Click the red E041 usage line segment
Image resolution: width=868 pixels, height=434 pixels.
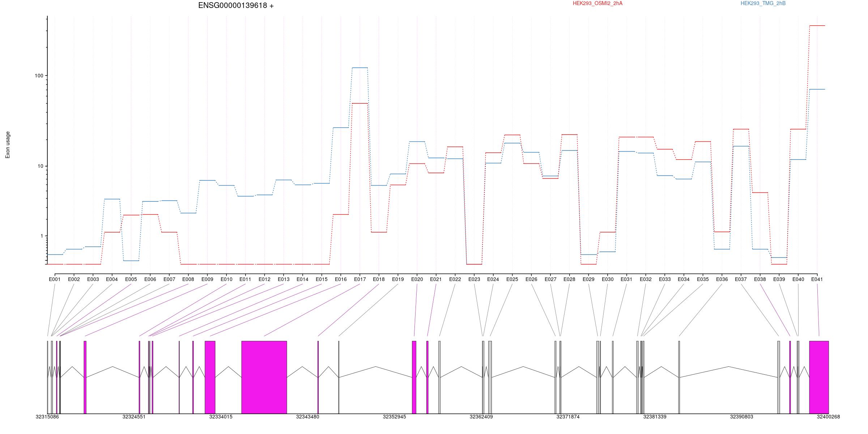(817, 26)
